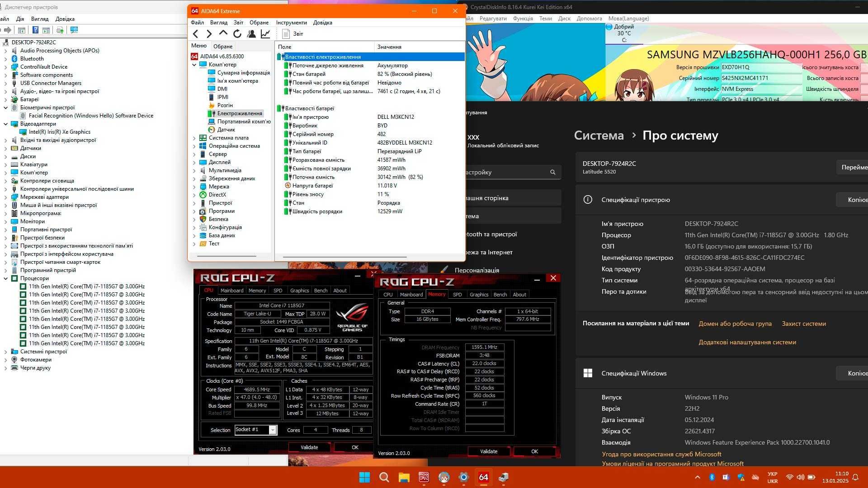
Task: Open CrystalDiskInfo taskbar icon
Action: [443, 477]
